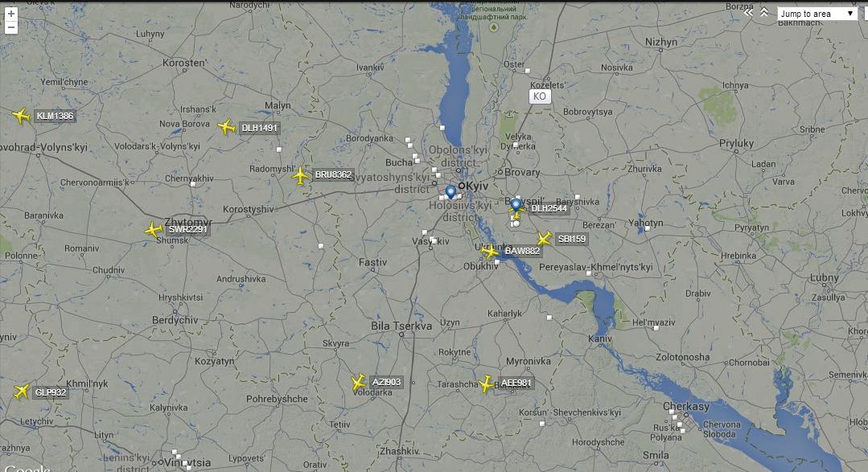The height and width of the screenshot is (472, 868).
Task: Zoom in with the plus button
Action: pos(10,14)
